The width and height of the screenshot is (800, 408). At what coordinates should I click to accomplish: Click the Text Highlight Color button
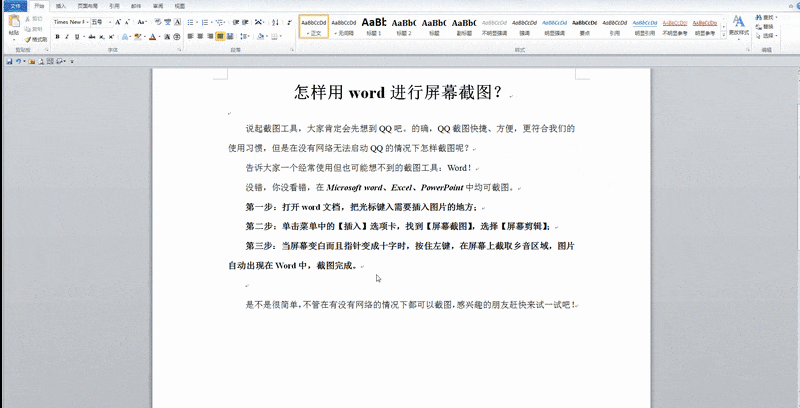(x=137, y=37)
